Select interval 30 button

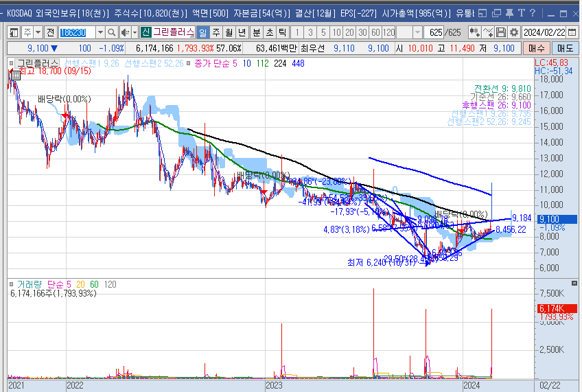[362, 33]
